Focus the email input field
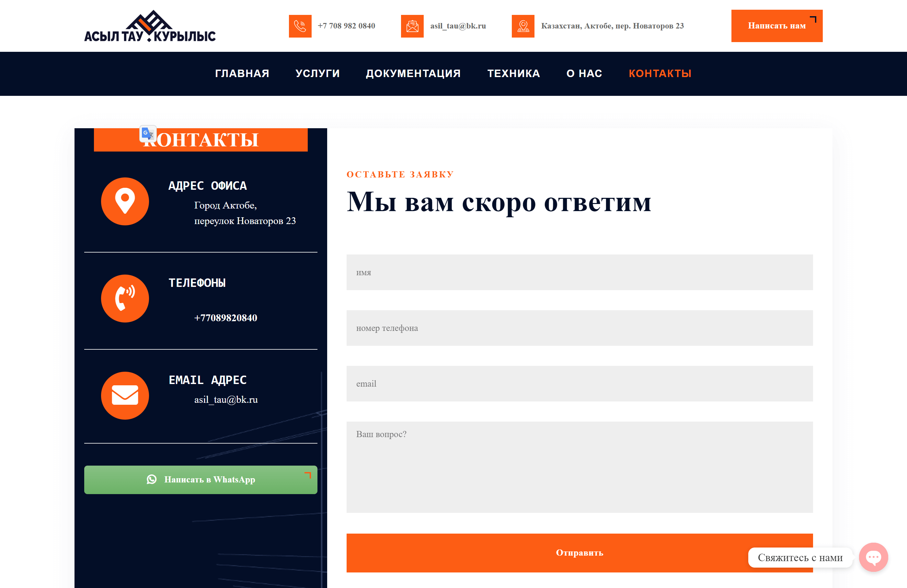Viewport: 907px width, 588px height. tap(579, 383)
